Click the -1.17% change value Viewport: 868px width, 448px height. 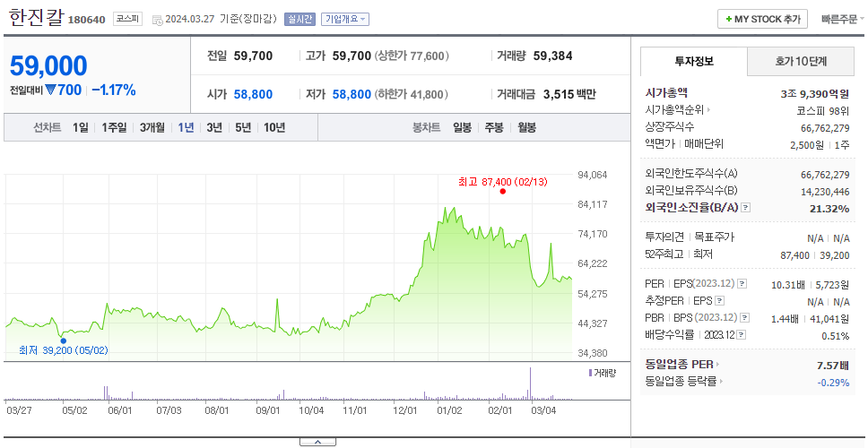point(114,90)
